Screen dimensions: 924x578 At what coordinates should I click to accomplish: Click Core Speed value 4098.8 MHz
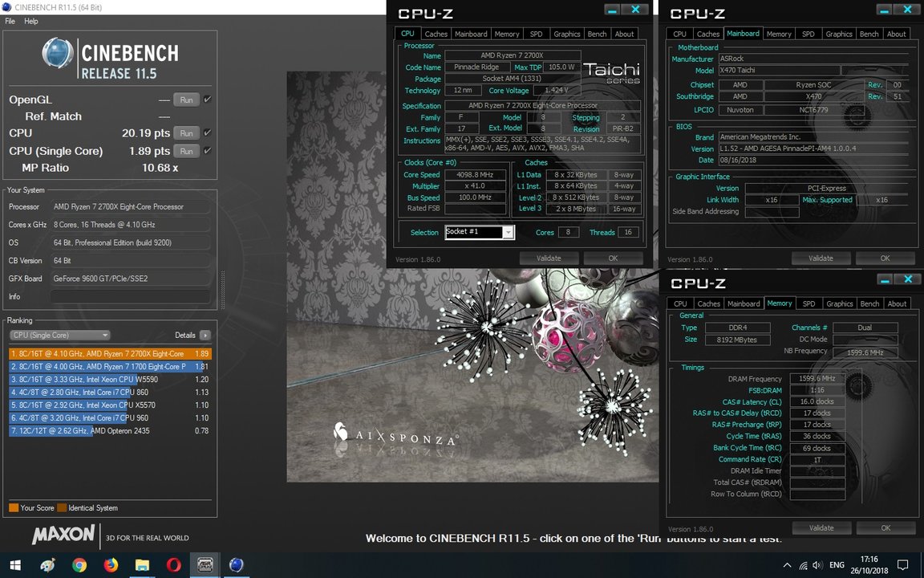coord(475,174)
